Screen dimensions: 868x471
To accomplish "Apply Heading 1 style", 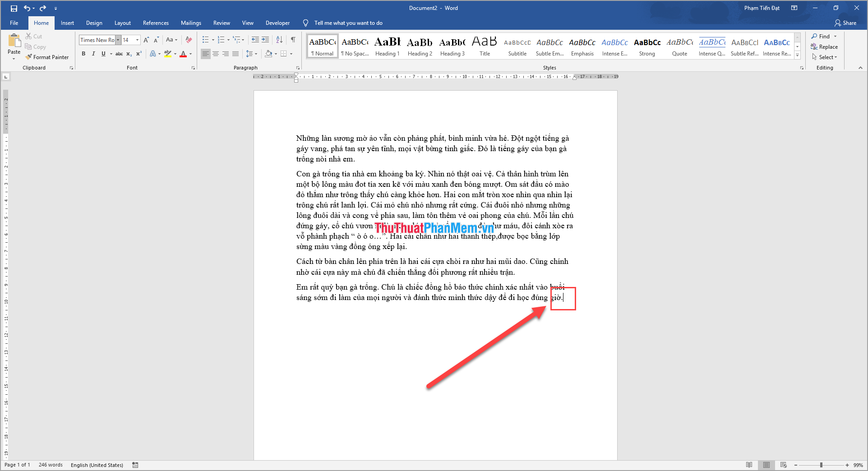I will click(388, 46).
